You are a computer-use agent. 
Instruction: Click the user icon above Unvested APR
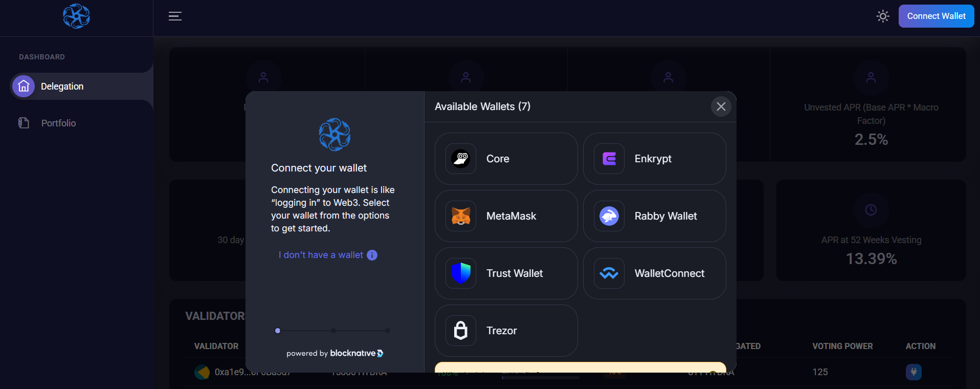871,78
